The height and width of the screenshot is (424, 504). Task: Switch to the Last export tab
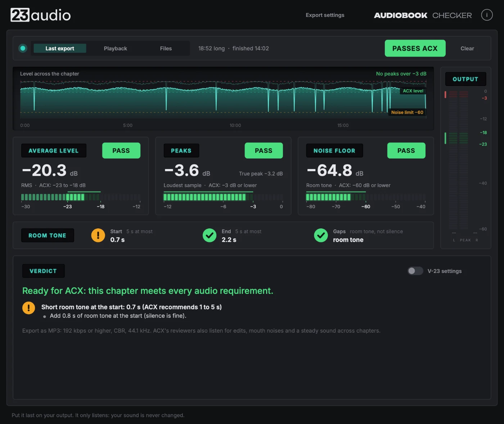tap(60, 48)
